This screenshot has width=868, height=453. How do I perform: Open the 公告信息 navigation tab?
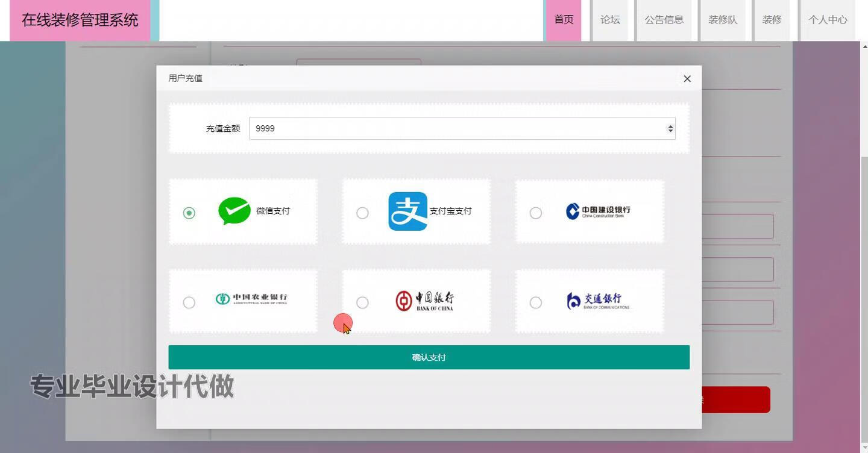[x=664, y=20]
